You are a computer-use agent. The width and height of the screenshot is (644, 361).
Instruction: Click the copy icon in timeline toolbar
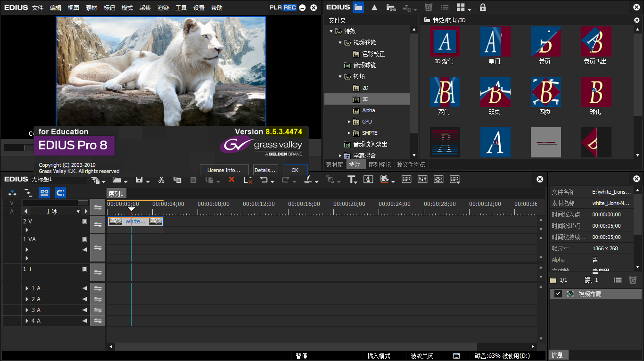click(177, 180)
